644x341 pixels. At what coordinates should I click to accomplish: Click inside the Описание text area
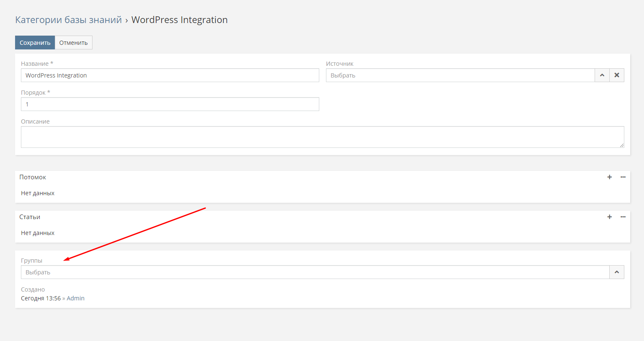coord(322,137)
